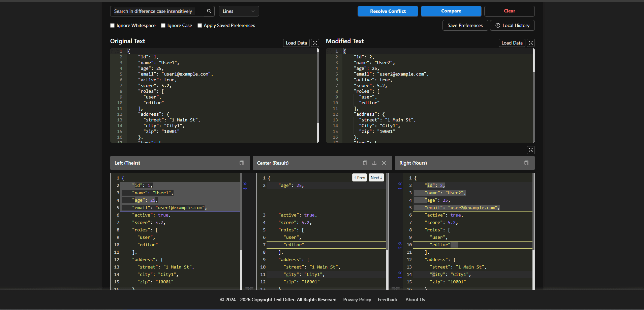Go to previous difference with Prev
Viewport: 644px width, 310px height.
point(360,178)
